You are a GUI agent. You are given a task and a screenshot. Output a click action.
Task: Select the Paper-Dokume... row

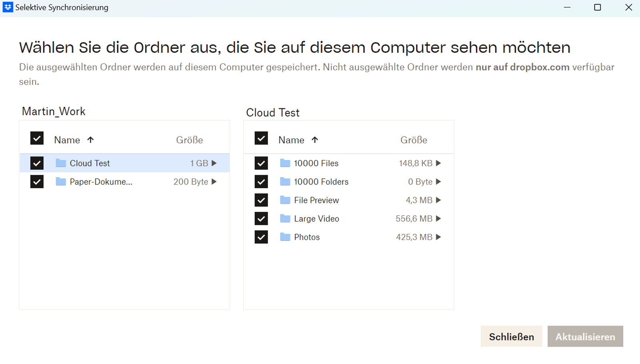click(100, 182)
